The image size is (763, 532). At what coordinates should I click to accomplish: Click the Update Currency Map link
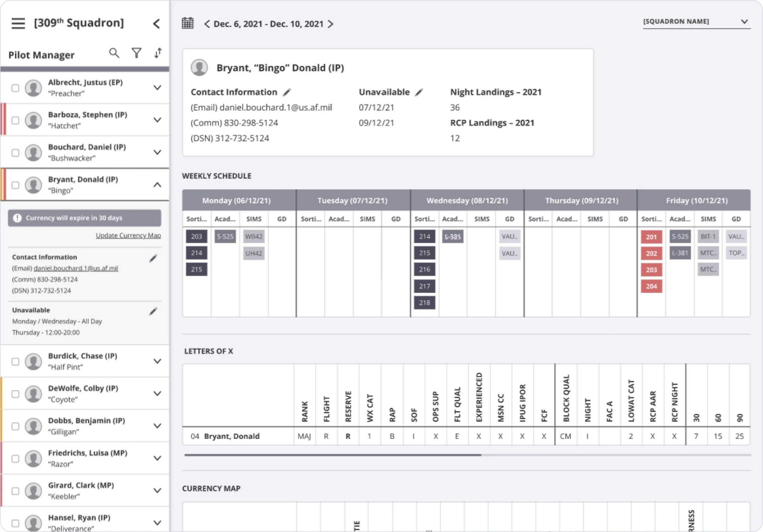pyautogui.click(x=128, y=235)
